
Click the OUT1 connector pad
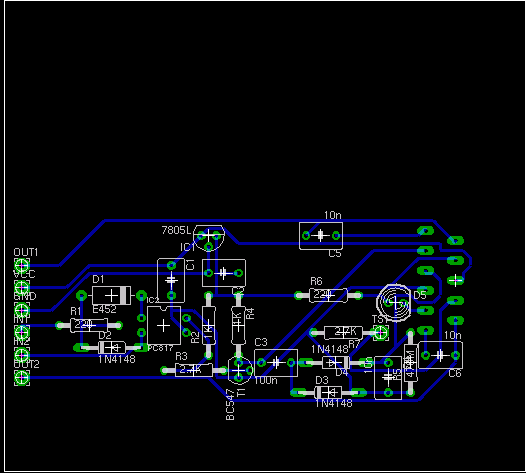[22, 265]
